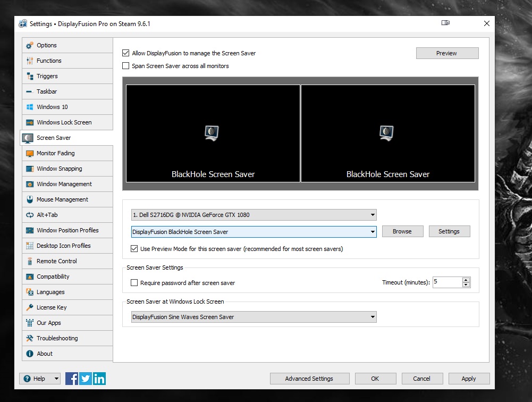
Task: Click the Preview button
Action: point(446,53)
